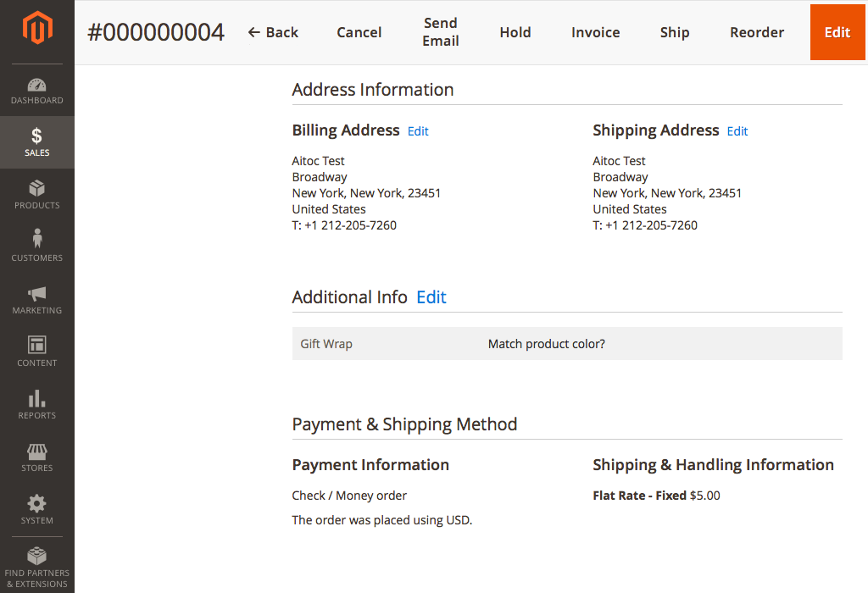This screenshot has height=593, width=868.
Task: Edit the Additional Info section
Action: [x=431, y=297]
